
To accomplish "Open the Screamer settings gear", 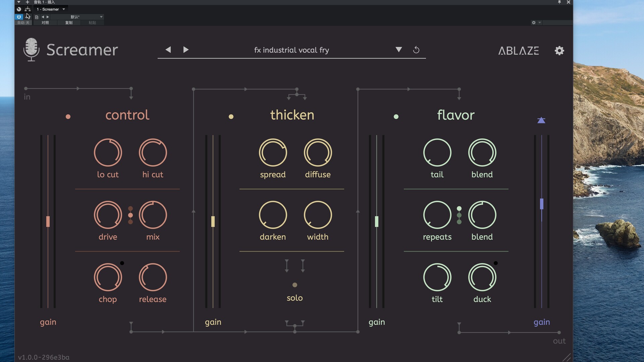I will pyautogui.click(x=559, y=51).
